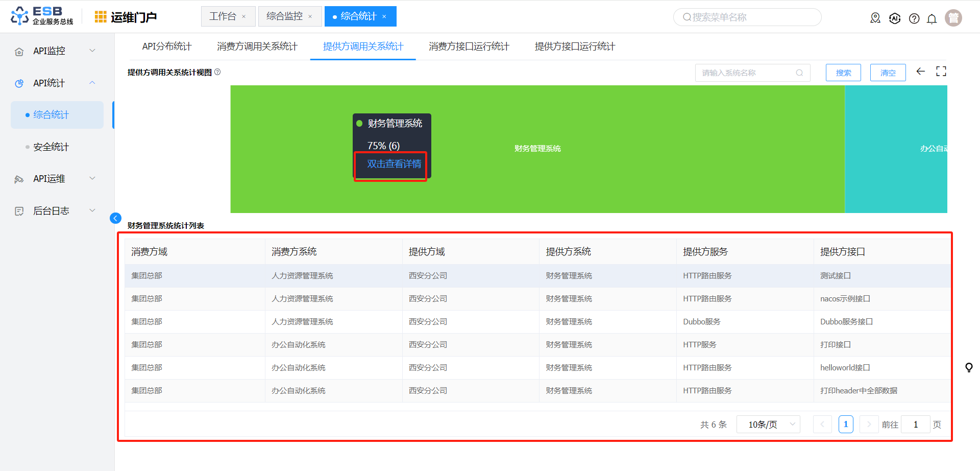This screenshot has height=471, width=980.
Task: Click the back arrow icon
Action: coord(921,72)
